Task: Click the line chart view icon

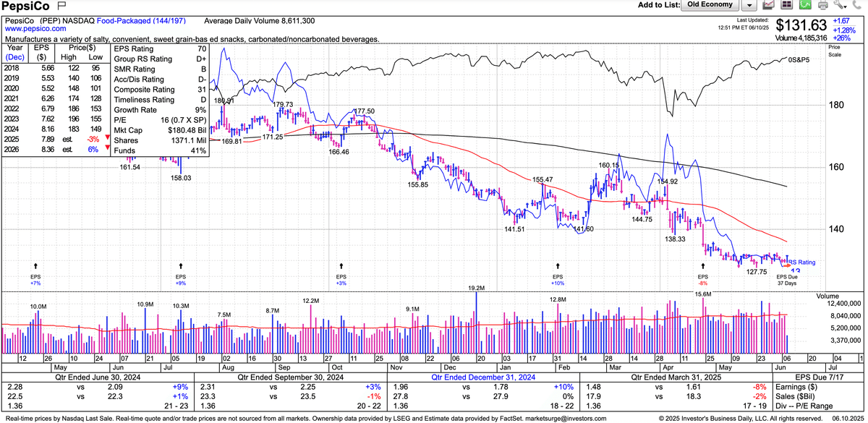Action: [x=767, y=6]
